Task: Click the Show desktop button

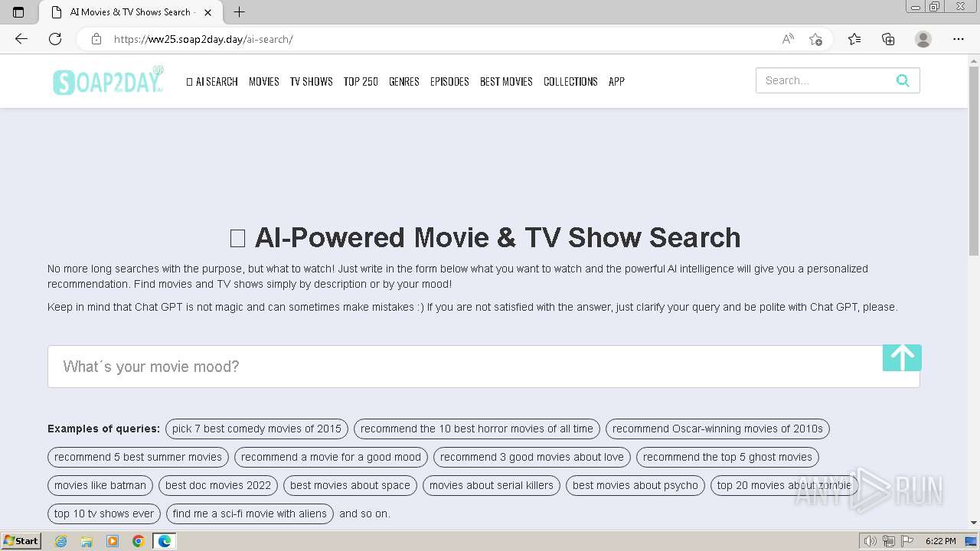Action: point(972,541)
